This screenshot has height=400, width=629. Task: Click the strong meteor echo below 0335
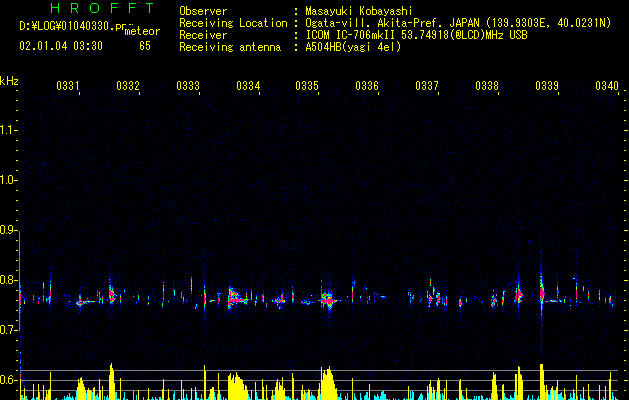coord(328,299)
